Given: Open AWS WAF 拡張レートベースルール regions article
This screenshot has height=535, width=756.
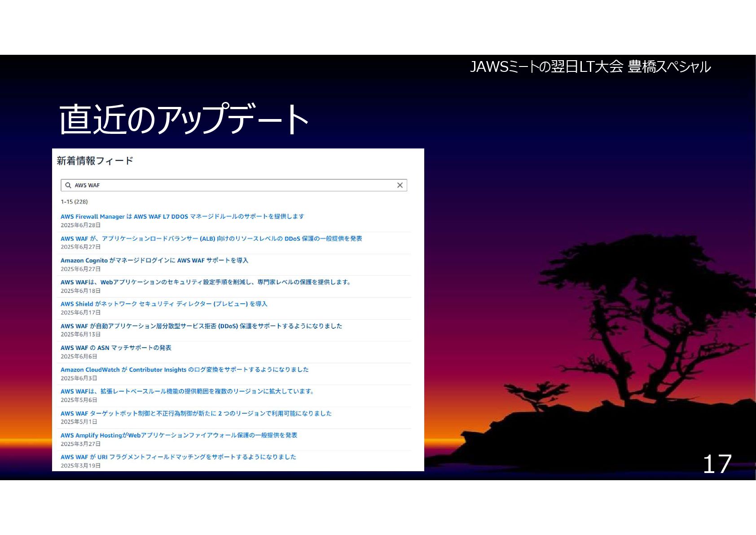Looking at the screenshot, I should 188,391.
